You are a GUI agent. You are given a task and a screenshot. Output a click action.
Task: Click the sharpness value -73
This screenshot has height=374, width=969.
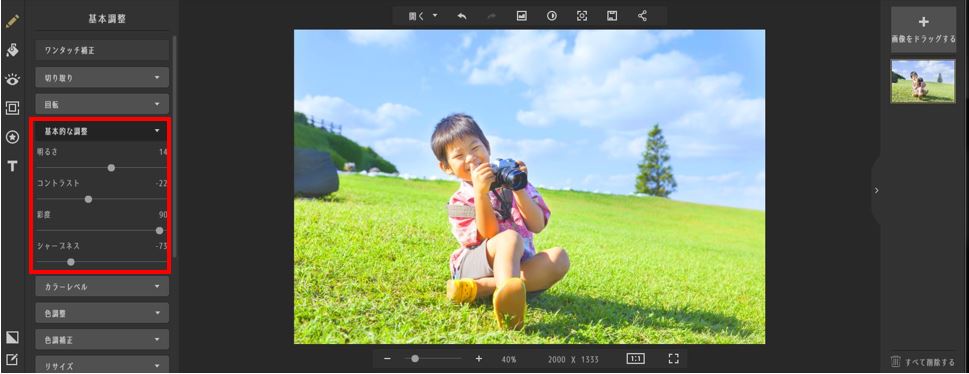(x=161, y=246)
